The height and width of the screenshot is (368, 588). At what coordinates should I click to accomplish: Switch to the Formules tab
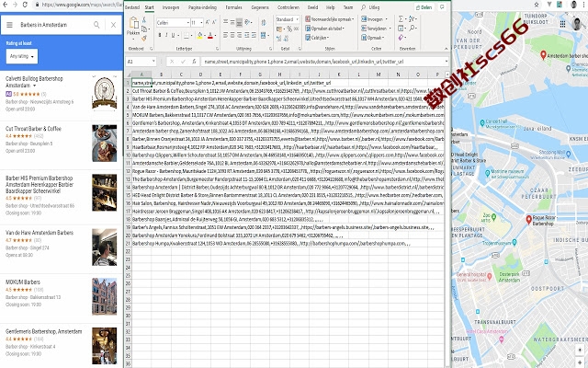pyautogui.click(x=233, y=7)
